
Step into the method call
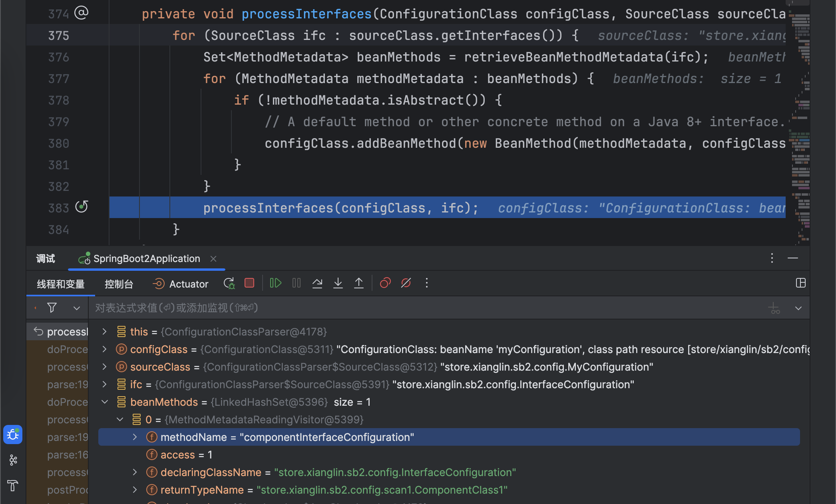pyautogui.click(x=338, y=283)
